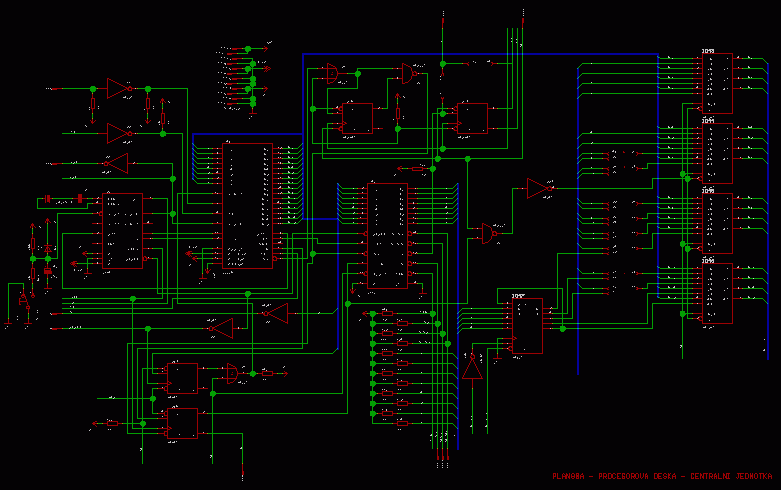781x490 pixels.
Task: Click the largest central processor chip
Action: coord(247,206)
